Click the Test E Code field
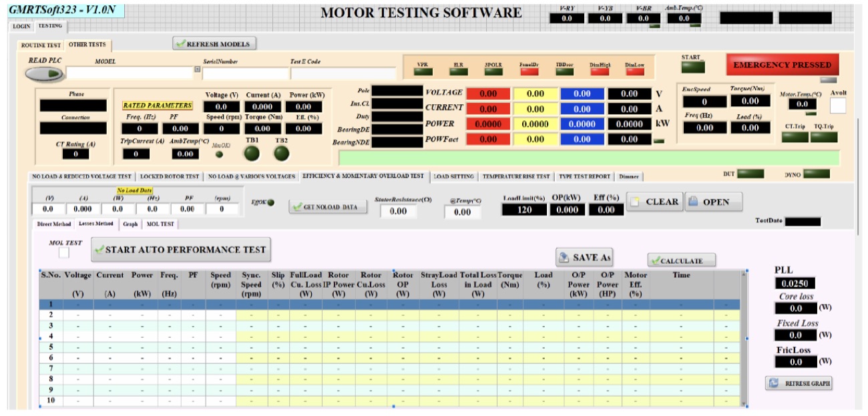 pos(343,73)
